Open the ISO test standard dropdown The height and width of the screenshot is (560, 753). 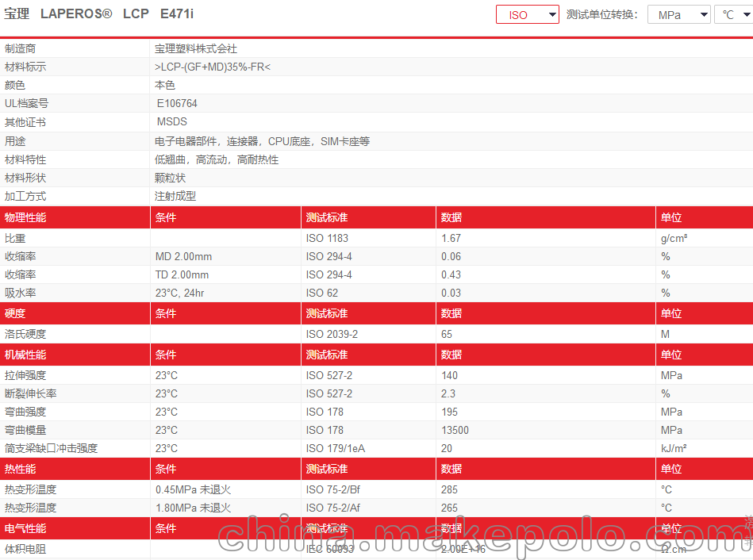click(528, 14)
